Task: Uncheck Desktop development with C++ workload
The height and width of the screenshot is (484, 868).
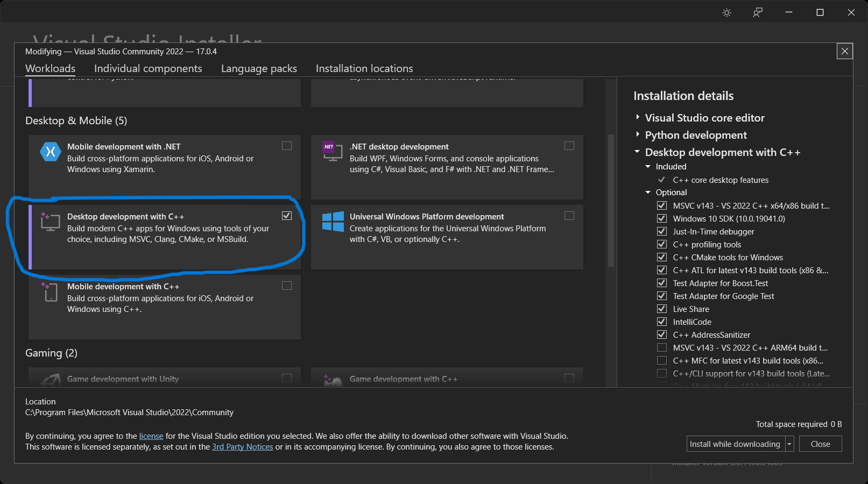Action: point(287,216)
